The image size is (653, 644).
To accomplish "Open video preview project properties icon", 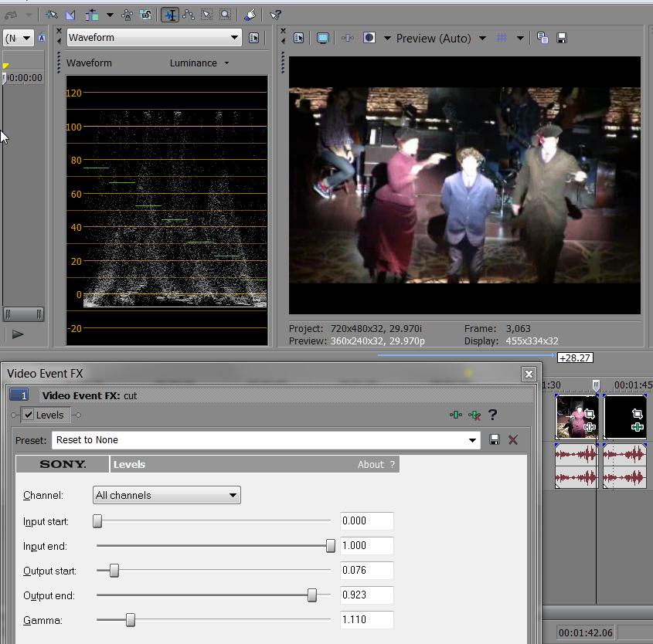I will (x=300, y=38).
